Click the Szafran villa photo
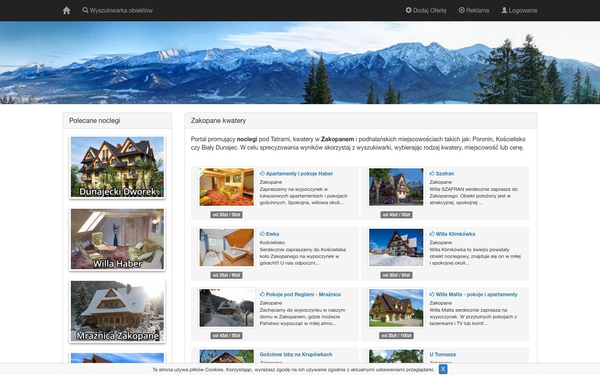Viewport: 600px width, 375px height. tap(396, 187)
